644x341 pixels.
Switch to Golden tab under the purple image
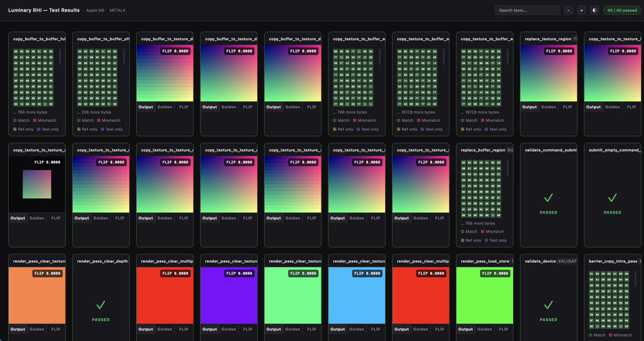229,329
